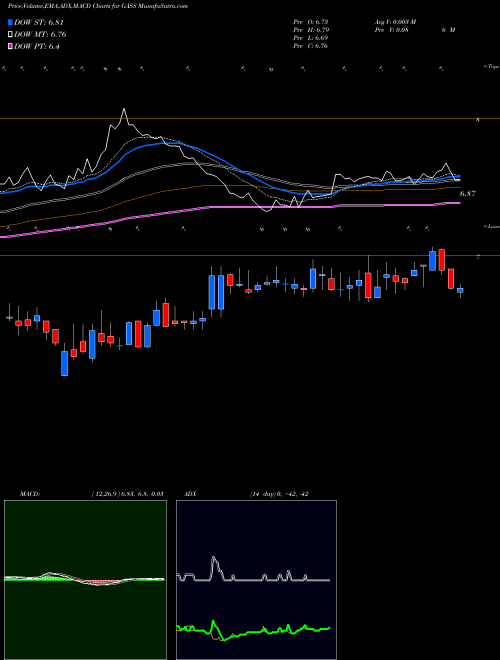Click the 'Pre V: 0.08' volume text
500x660 pixels.
(391, 30)
